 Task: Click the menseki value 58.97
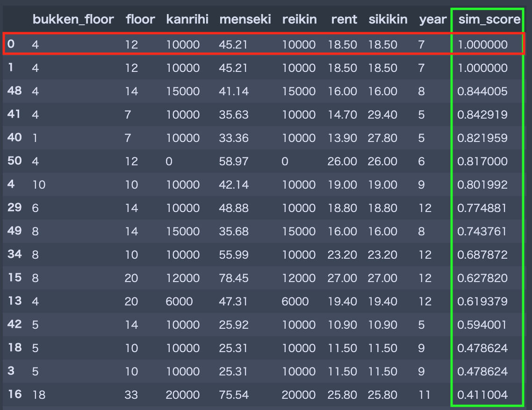234,161
